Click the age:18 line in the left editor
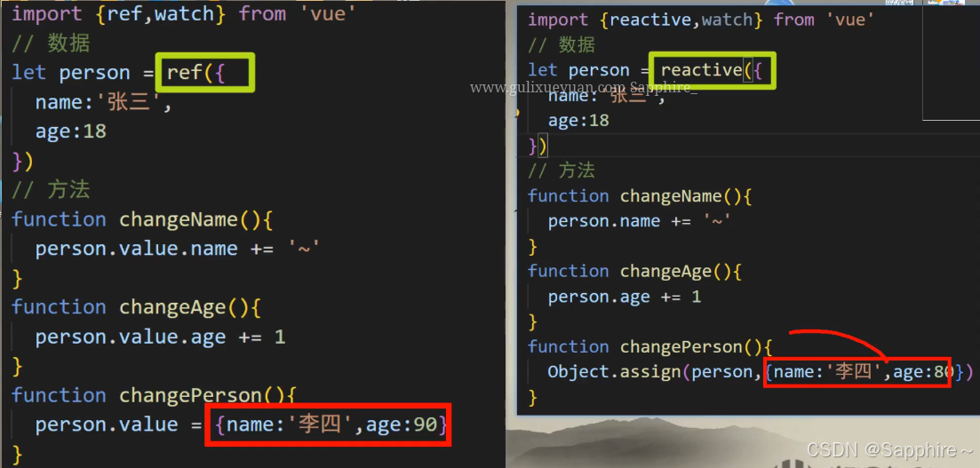Image resolution: width=980 pixels, height=468 pixels. pyautogui.click(x=70, y=131)
